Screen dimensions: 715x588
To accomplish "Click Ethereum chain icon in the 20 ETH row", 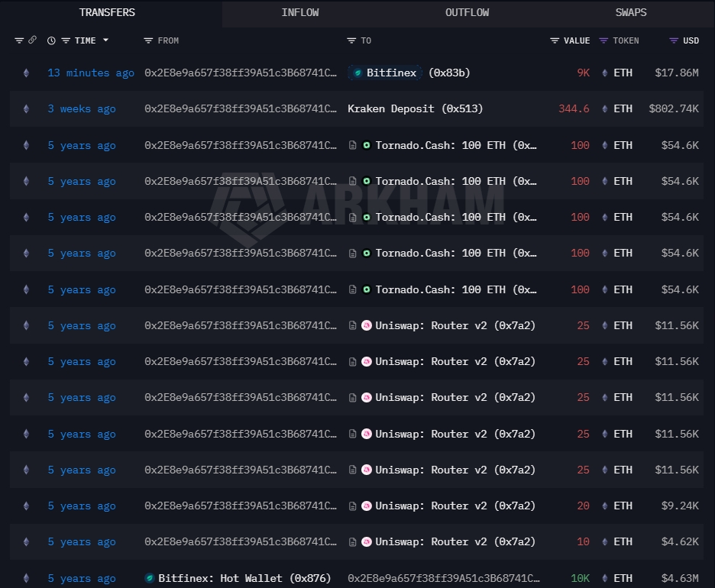I will [27, 506].
